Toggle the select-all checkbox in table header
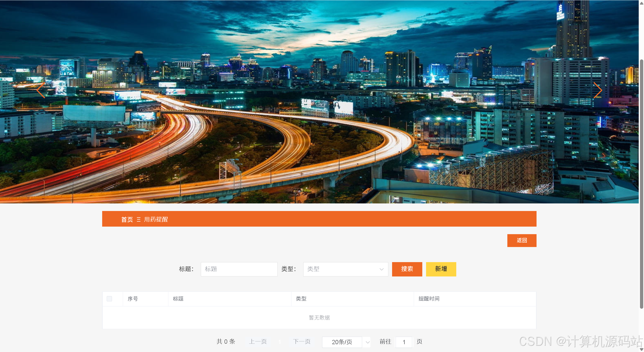The image size is (644, 352). pos(109,299)
